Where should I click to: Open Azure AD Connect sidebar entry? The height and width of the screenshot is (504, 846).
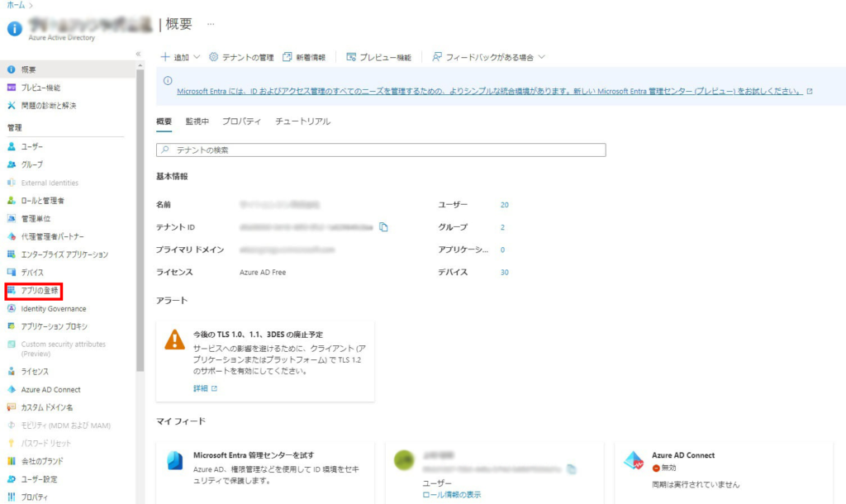pyautogui.click(x=50, y=390)
